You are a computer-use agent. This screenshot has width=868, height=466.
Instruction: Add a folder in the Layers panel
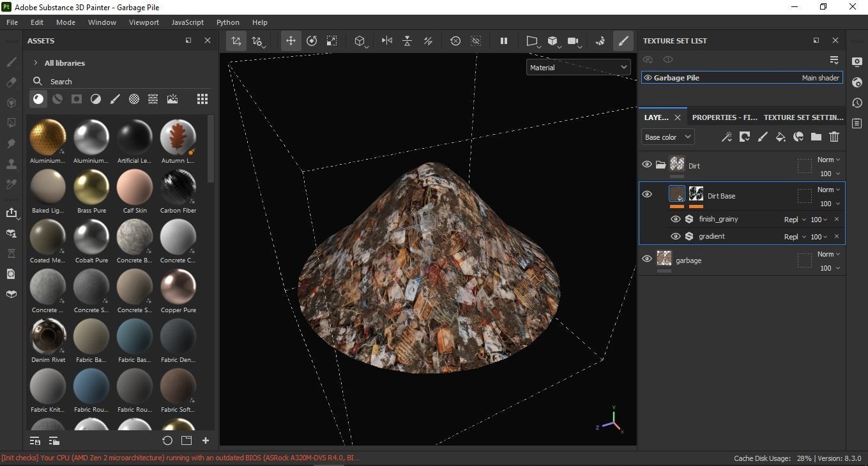816,137
